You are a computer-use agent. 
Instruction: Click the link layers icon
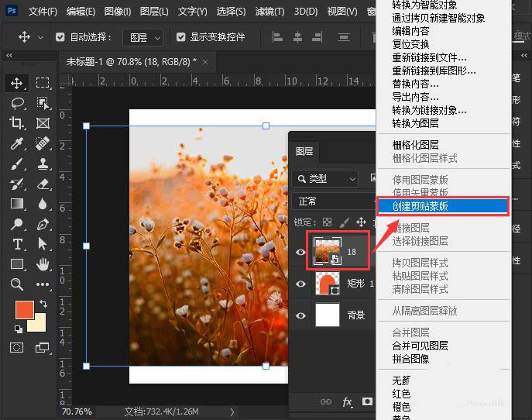pos(326,402)
